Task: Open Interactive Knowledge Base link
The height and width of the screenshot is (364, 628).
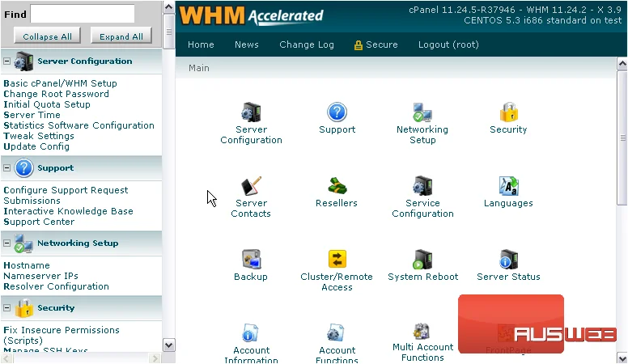Action: click(68, 211)
